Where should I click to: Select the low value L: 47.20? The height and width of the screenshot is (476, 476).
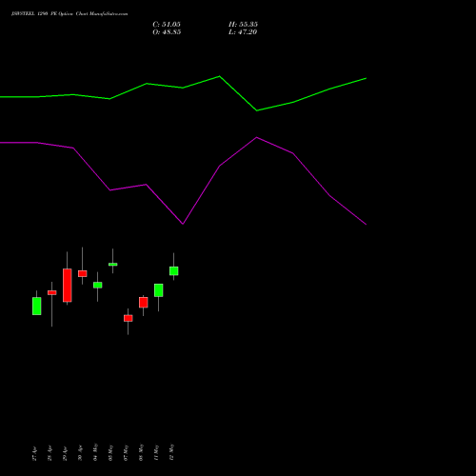pos(243,32)
